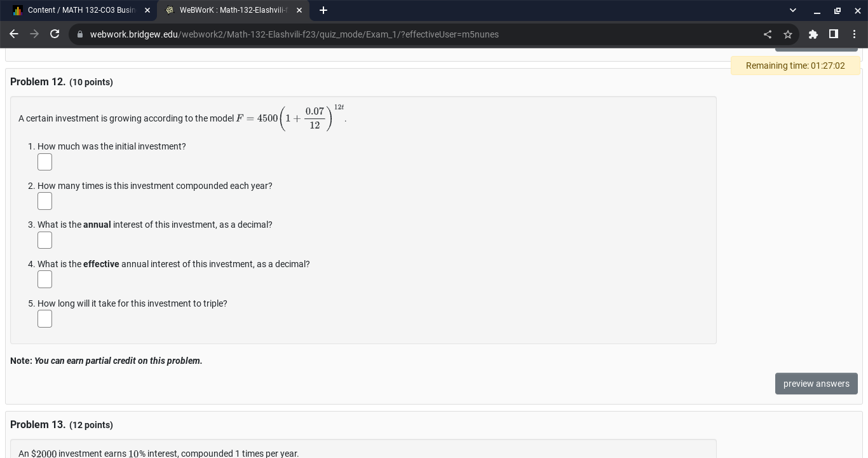This screenshot has height=458, width=868.
Task: Select the answer box for compounding times per year
Action: tap(44, 201)
